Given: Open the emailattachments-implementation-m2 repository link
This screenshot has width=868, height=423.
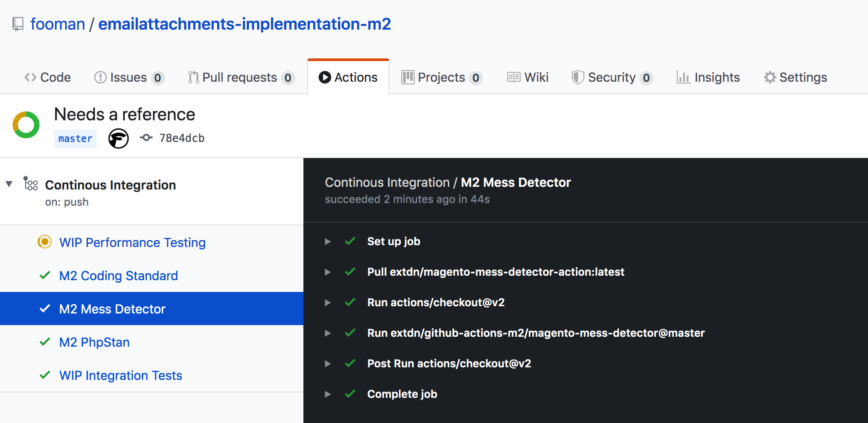Looking at the screenshot, I should click(245, 24).
